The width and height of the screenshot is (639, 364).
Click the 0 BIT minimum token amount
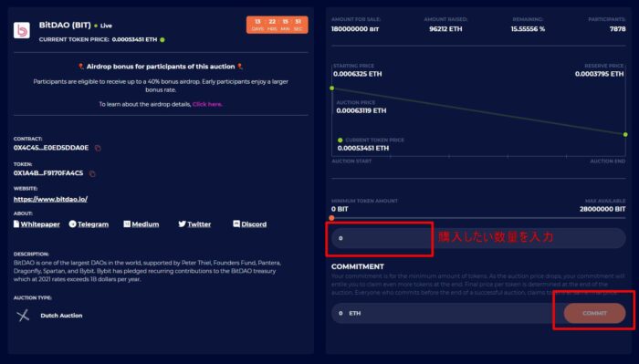pyautogui.click(x=340, y=209)
